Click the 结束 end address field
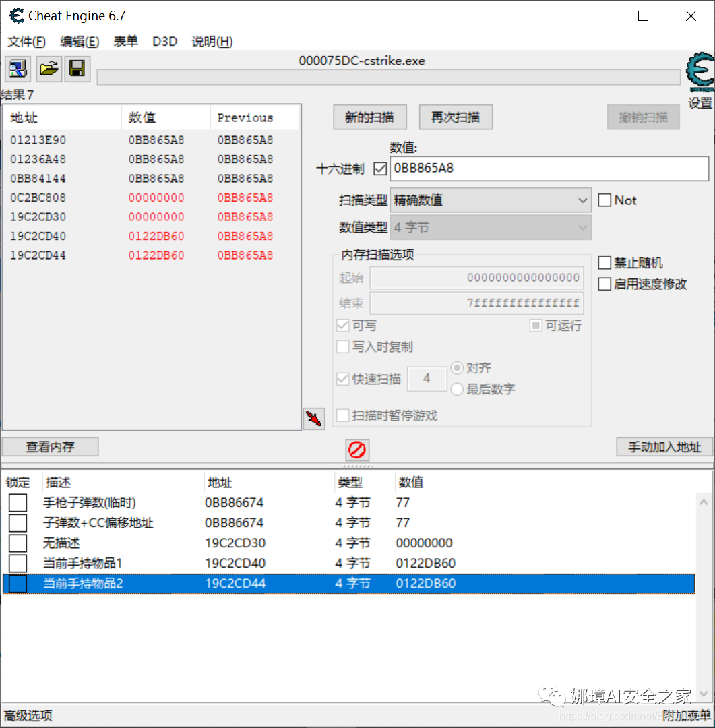The width and height of the screenshot is (715, 728). tap(476, 303)
